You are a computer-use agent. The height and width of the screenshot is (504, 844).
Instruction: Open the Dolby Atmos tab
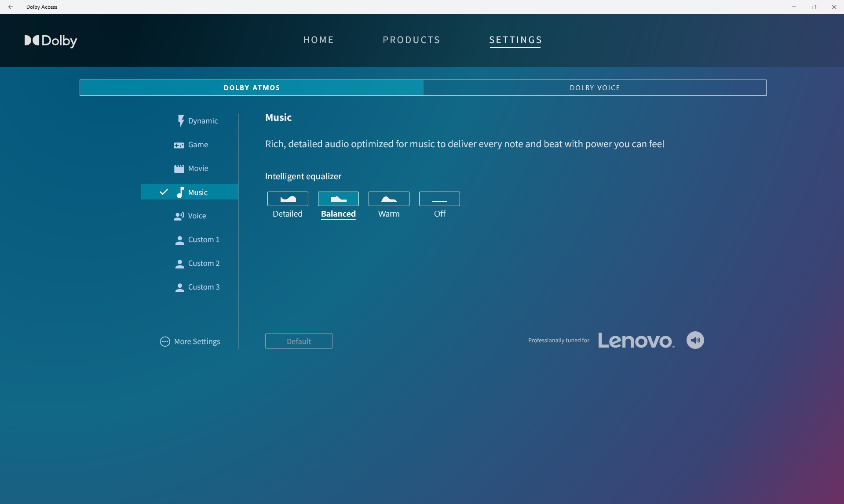pos(252,88)
